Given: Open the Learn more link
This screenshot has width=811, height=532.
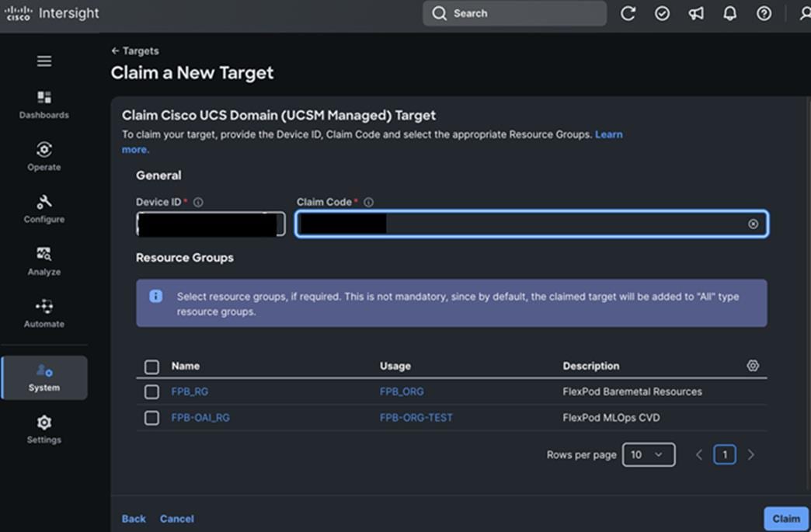Looking at the screenshot, I should pyautogui.click(x=609, y=134).
